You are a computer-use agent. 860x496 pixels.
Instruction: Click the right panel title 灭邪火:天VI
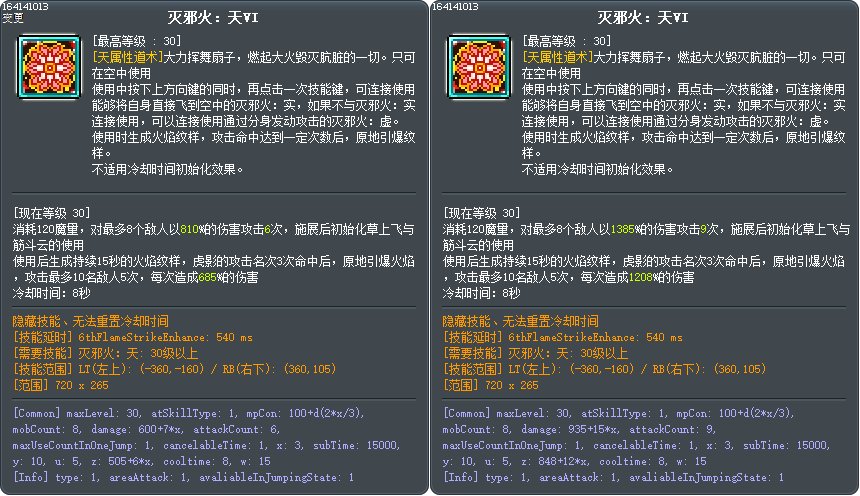pyautogui.click(x=643, y=18)
